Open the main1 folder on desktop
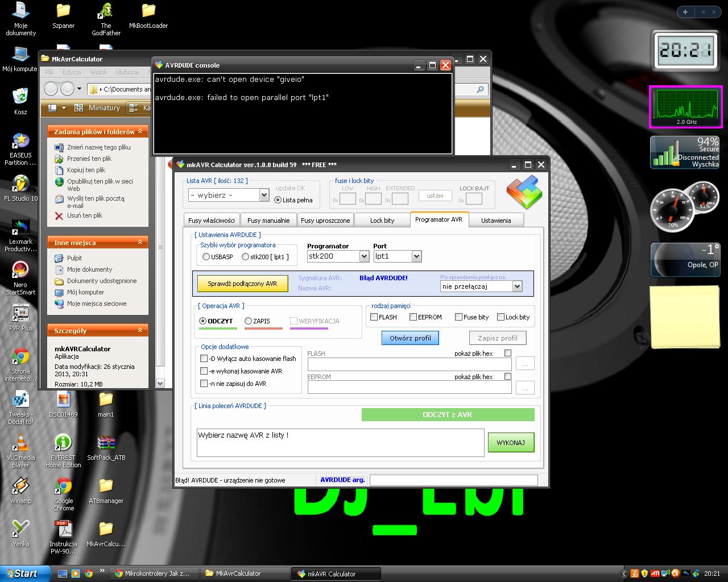This screenshot has height=582, width=728. coord(106,404)
